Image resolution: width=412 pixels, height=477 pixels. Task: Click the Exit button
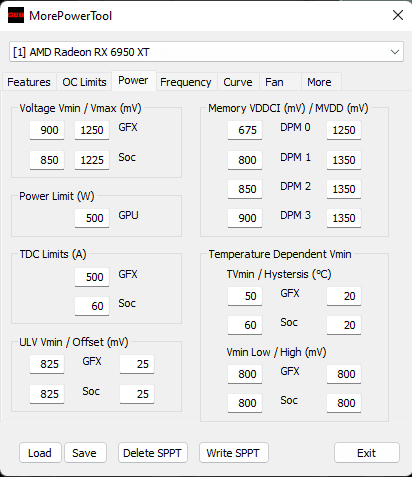pyautogui.click(x=366, y=453)
